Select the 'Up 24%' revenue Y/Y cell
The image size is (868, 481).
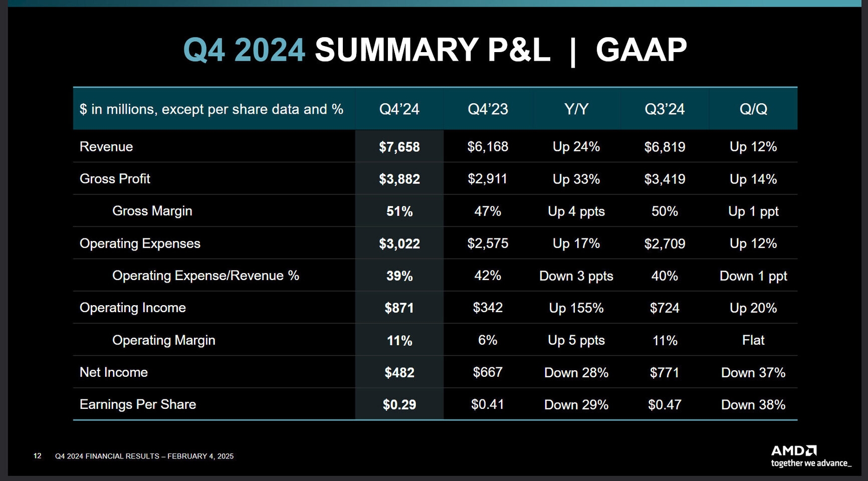[576, 147]
